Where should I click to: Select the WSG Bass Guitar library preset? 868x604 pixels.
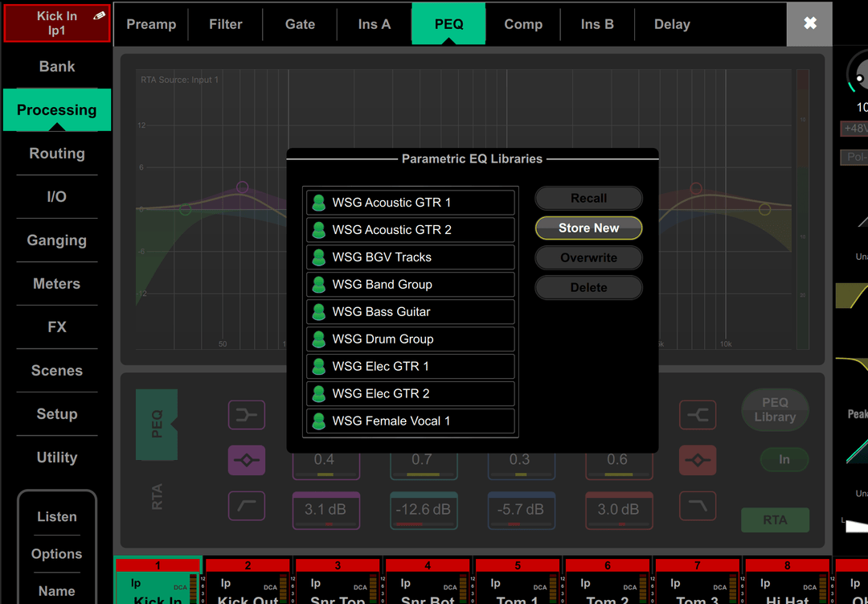coord(411,312)
